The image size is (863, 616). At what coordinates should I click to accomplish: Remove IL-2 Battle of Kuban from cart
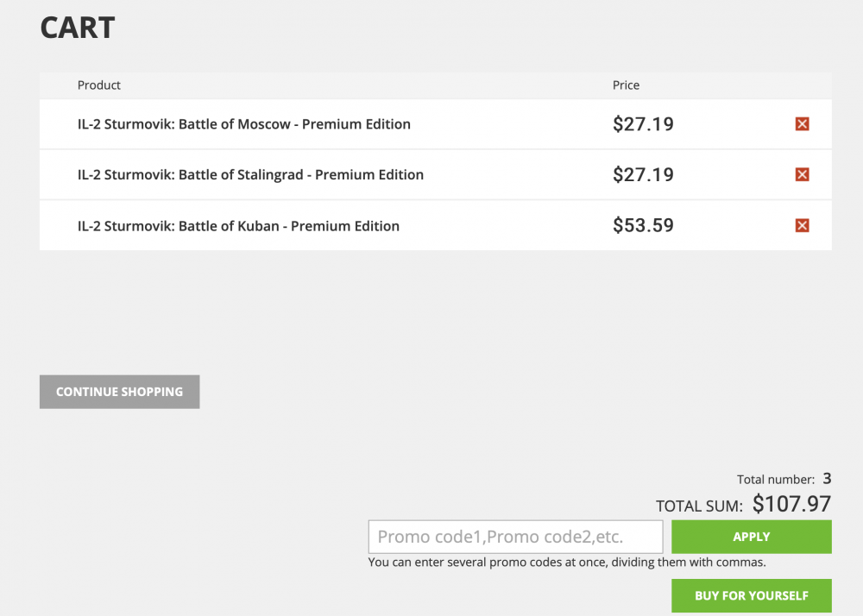[802, 225]
